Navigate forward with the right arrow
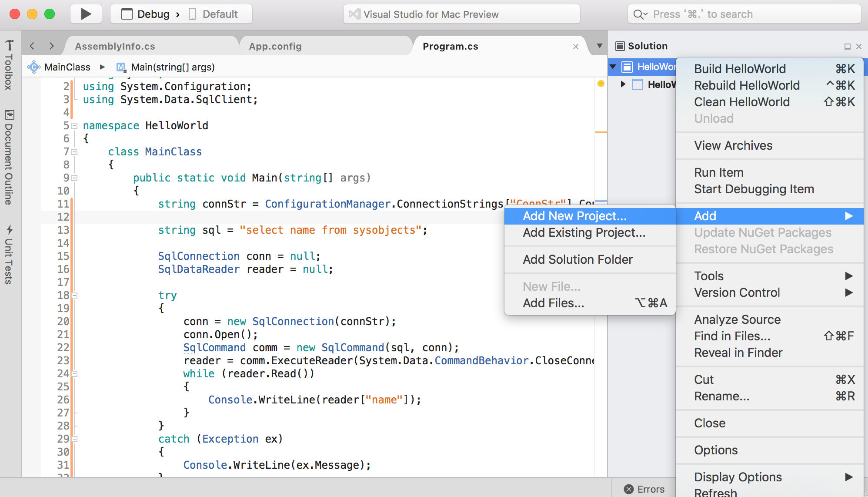This screenshot has width=868, height=497. 51,46
